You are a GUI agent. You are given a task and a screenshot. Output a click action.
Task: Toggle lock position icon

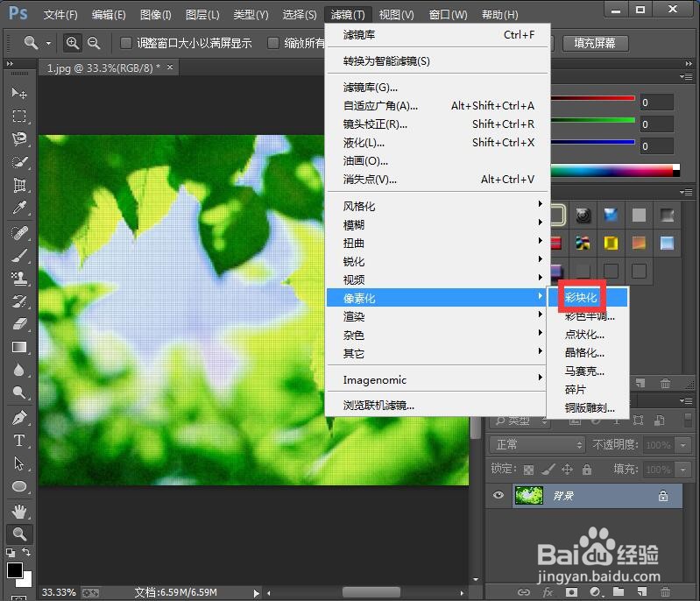(x=567, y=470)
